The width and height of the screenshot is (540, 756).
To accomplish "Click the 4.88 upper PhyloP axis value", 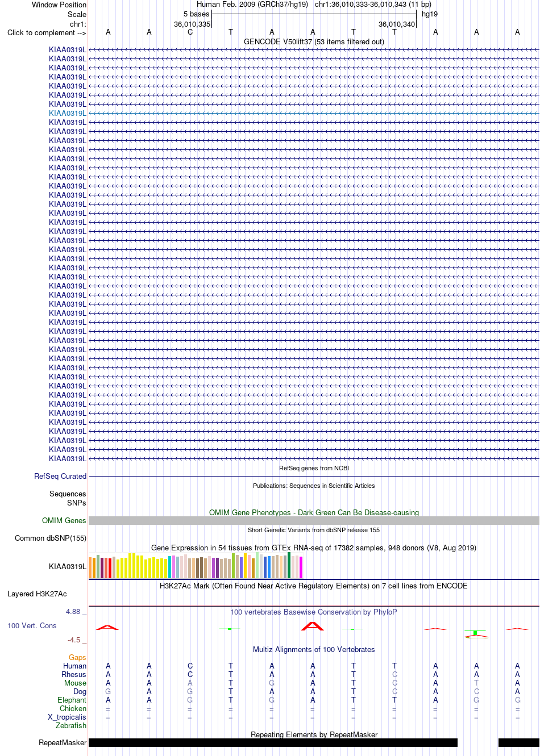I will (73, 611).
